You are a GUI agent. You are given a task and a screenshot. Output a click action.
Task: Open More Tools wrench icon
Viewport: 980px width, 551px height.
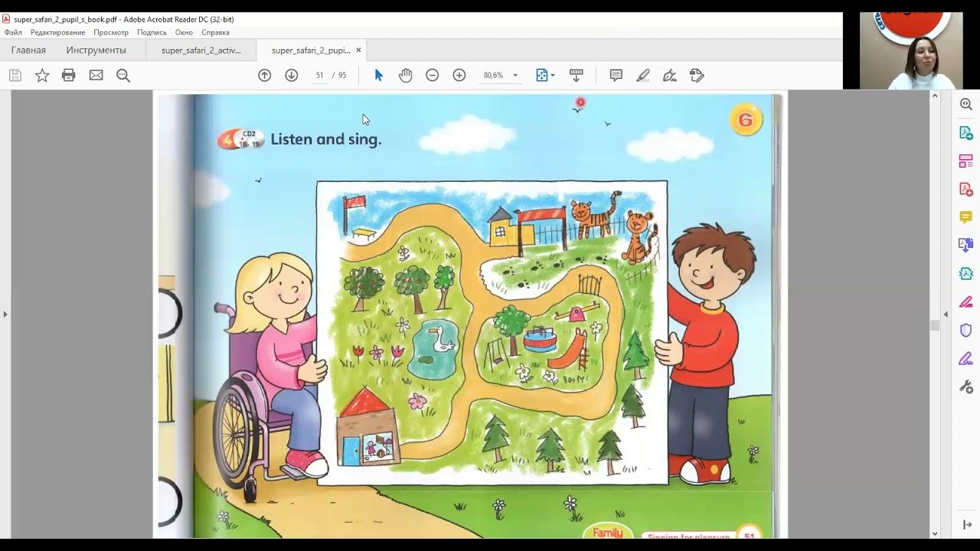pos(966,386)
